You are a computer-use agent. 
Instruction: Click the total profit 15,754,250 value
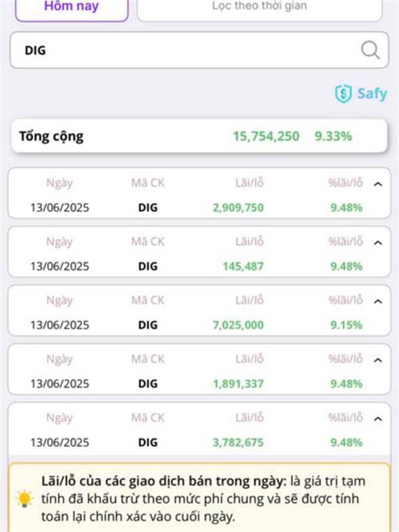coord(266,136)
